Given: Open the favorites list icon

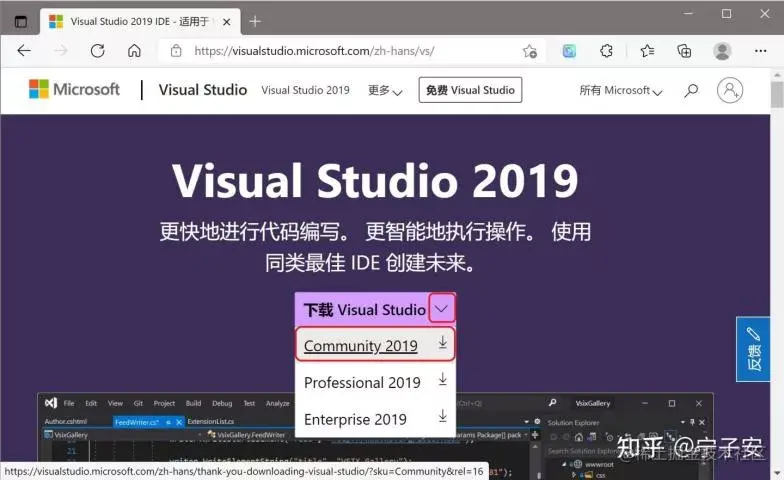Looking at the screenshot, I should [x=647, y=50].
